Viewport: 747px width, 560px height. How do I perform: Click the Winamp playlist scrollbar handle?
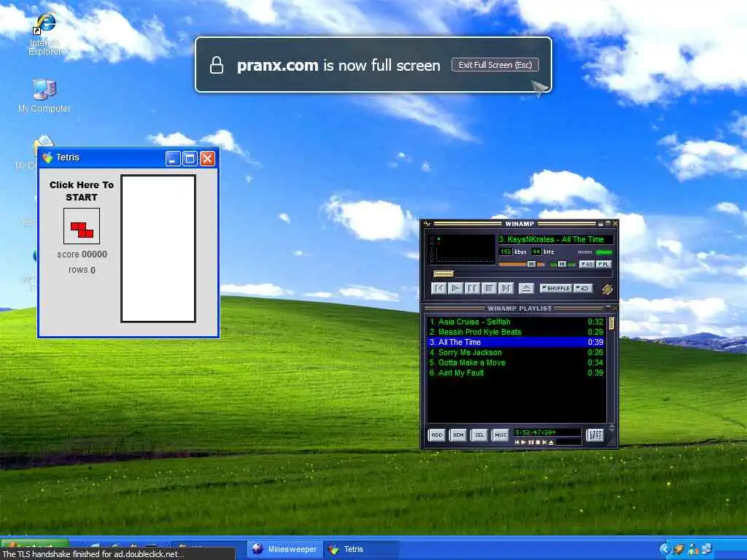[x=612, y=324]
